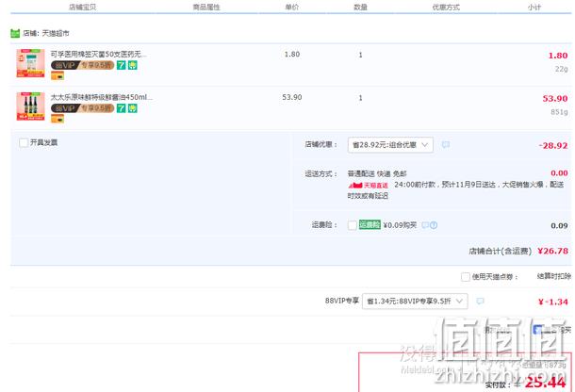Click the 1.80 subtotal in red
575x392 pixels.
558,56
